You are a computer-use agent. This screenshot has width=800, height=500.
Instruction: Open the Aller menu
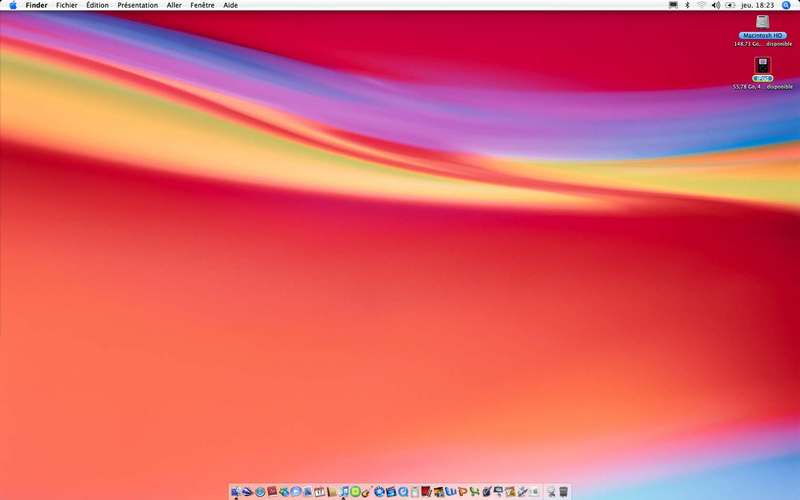point(174,5)
